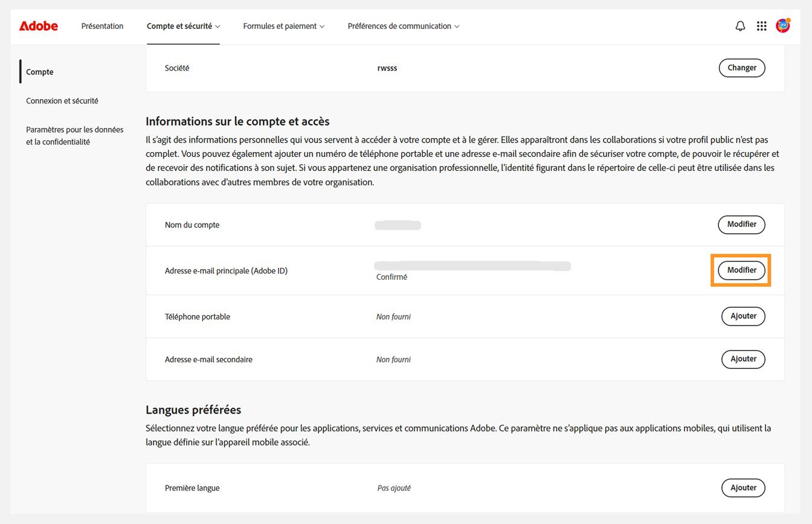The image size is (812, 524).
Task: Select Compte in the sidebar
Action: coord(39,71)
